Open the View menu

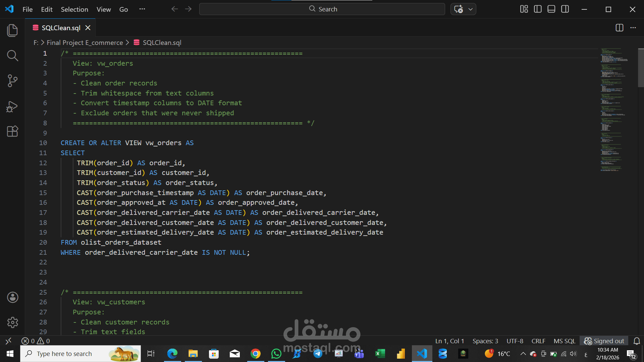point(103,9)
